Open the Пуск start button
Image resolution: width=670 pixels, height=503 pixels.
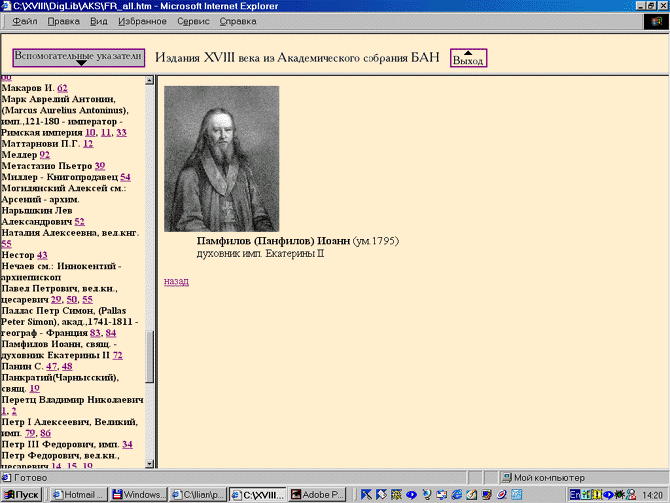(x=23, y=494)
